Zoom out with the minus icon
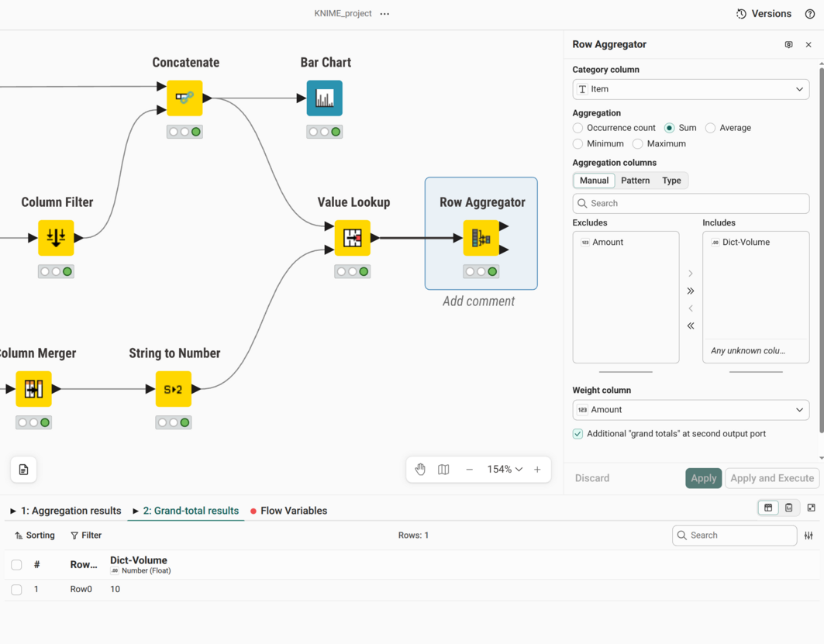Screen dimensions: 824x644 [469, 469]
